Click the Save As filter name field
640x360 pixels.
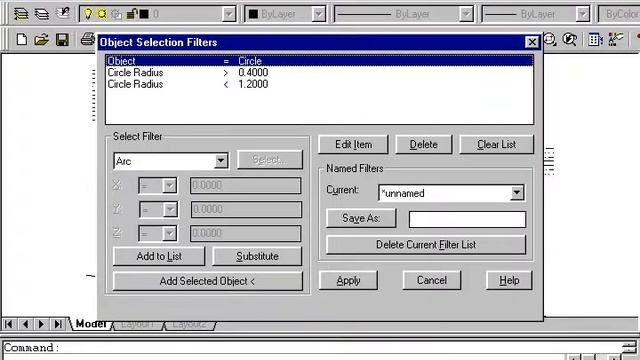pos(467,219)
